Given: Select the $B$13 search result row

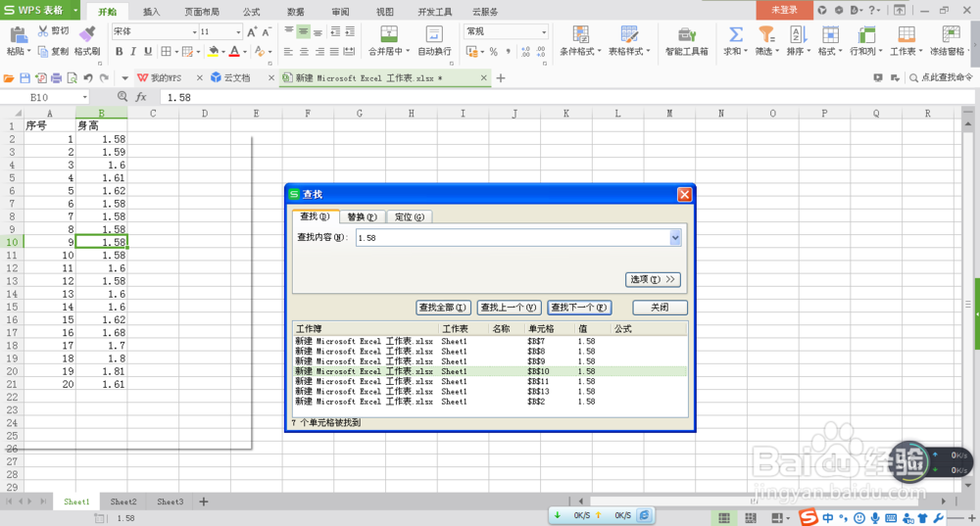Looking at the screenshot, I should point(491,392).
